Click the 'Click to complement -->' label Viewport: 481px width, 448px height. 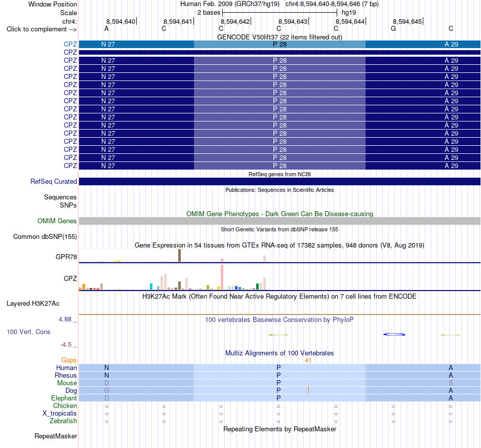tap(42, 29)
